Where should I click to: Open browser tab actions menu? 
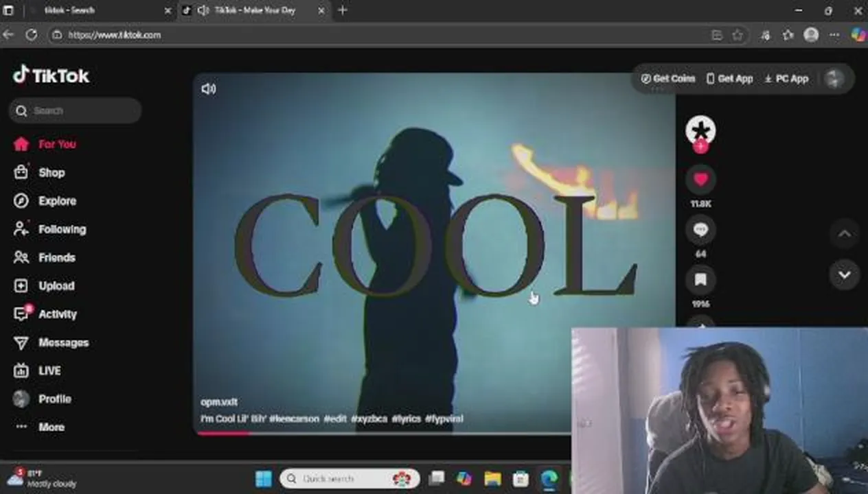[8, 10]
